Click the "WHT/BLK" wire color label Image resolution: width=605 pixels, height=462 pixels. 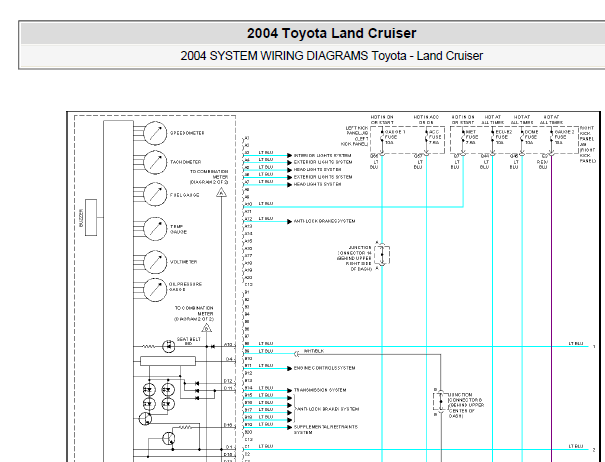tap(314, 351)
